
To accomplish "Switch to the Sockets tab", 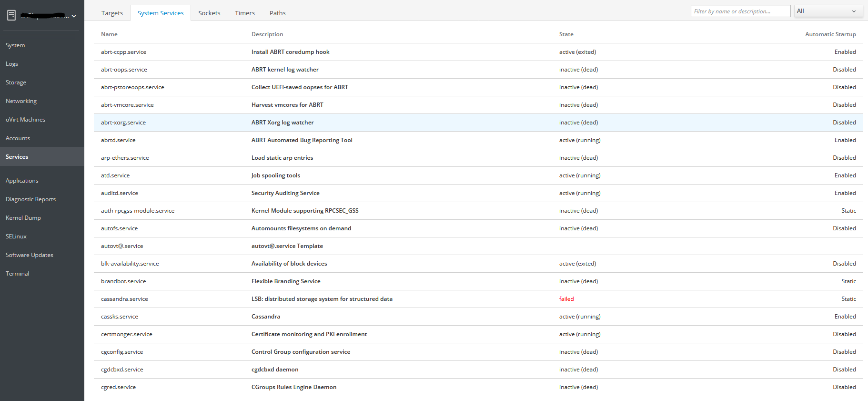I will (x=209, y=13).
